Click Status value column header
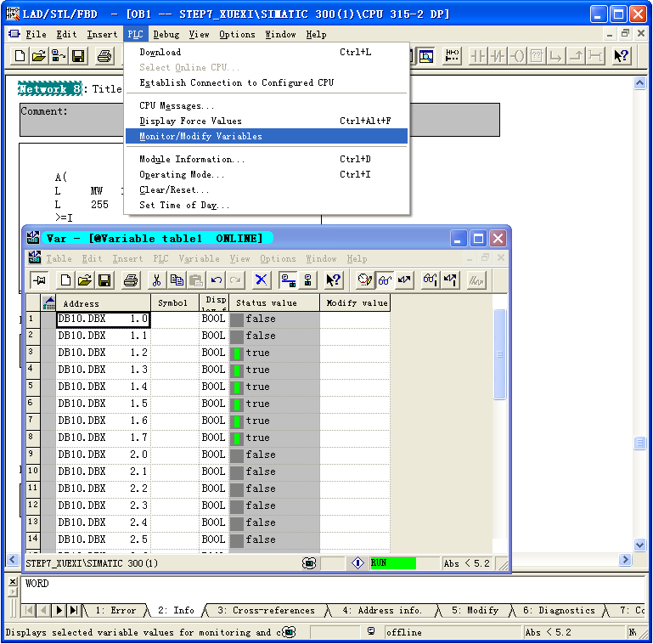Screen dimensions: 653x644 tap(274, 303)
